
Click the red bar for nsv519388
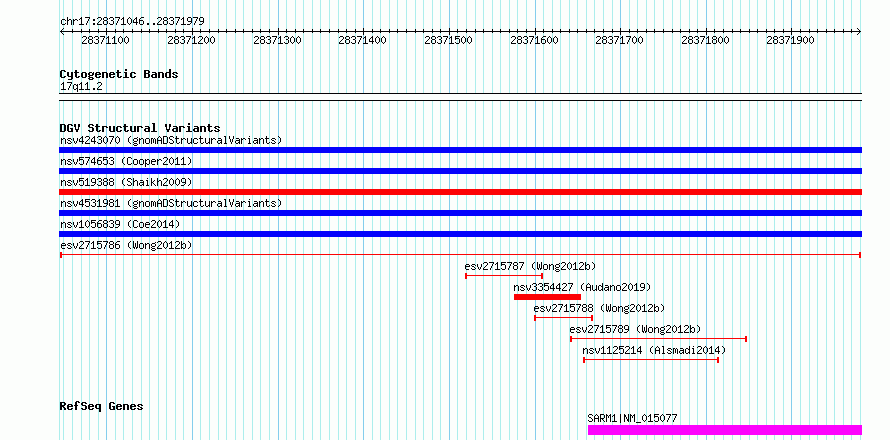(460, 192)
